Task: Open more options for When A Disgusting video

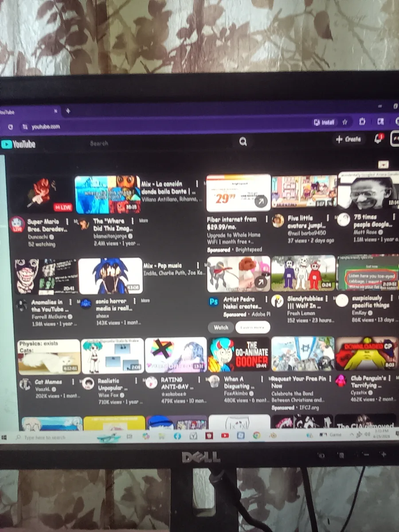Action: pyautogui.click(x=262, y=379)
